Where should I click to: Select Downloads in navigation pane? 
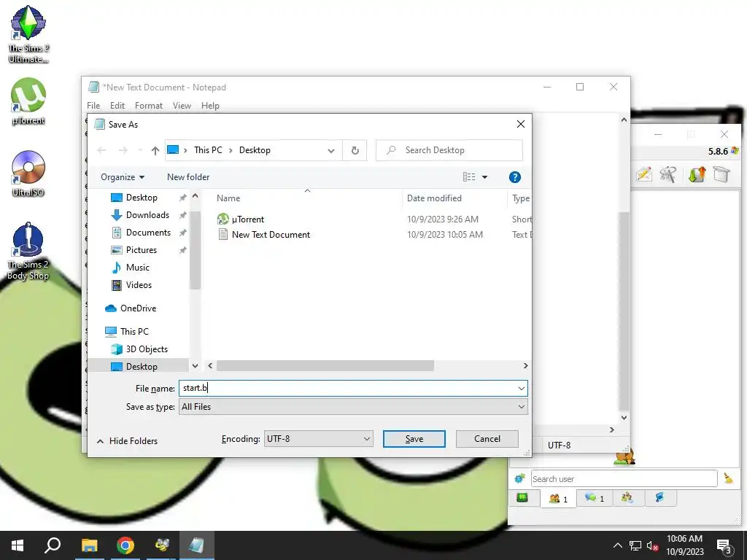coord(147,215)
